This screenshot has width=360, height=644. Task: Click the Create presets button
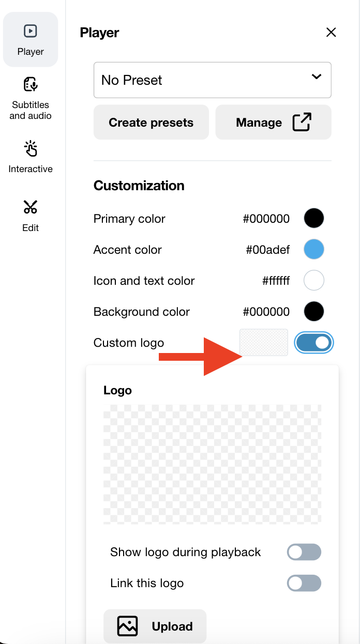click(x=151, y=122)
